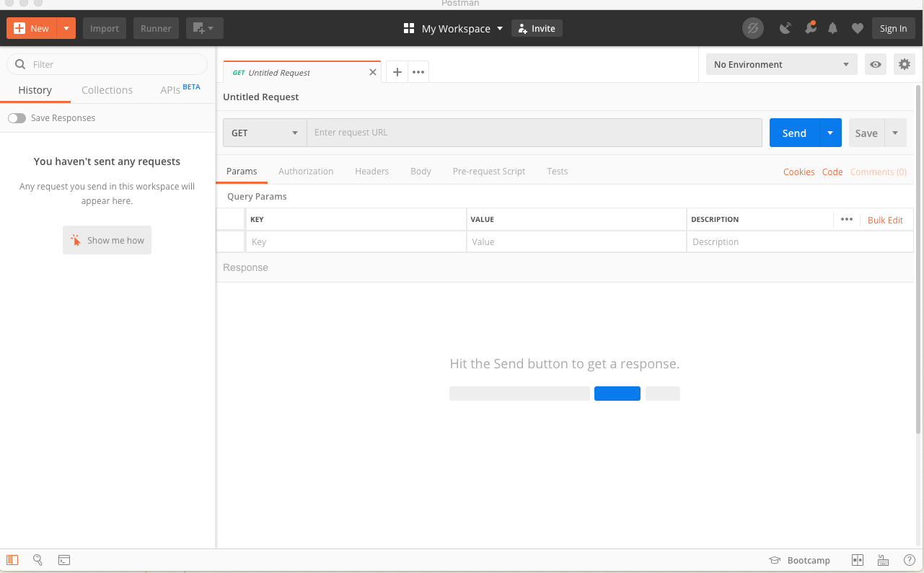Viewport: 924px width, 573px height.
Task: Switch two-pane view layout icon
Action: [858, 560]
